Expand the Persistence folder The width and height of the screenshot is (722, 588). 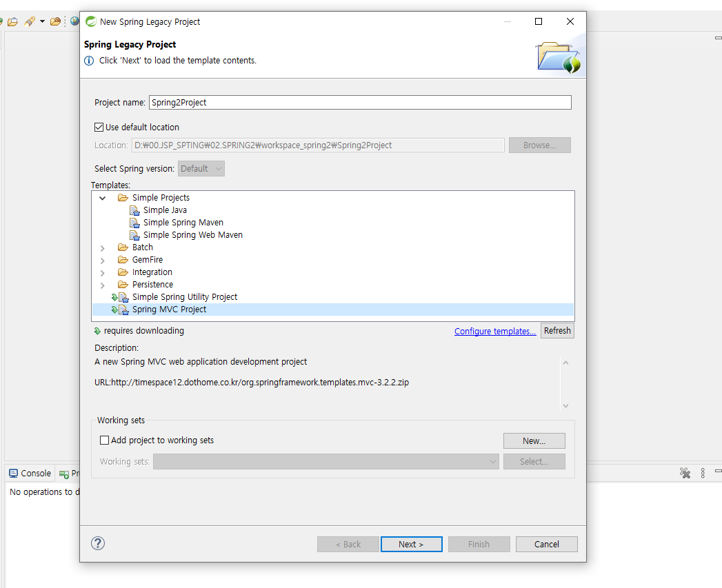click(x=103, y=285)
